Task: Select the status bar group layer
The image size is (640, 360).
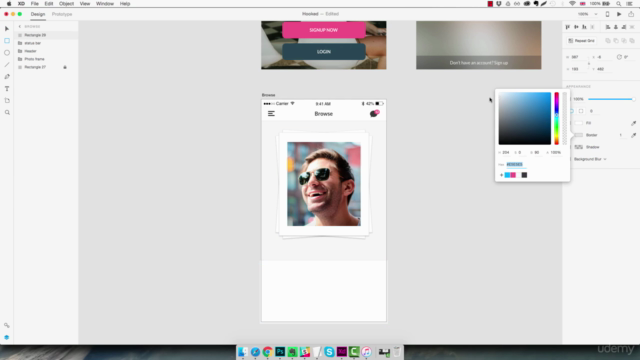Action: 46,43
